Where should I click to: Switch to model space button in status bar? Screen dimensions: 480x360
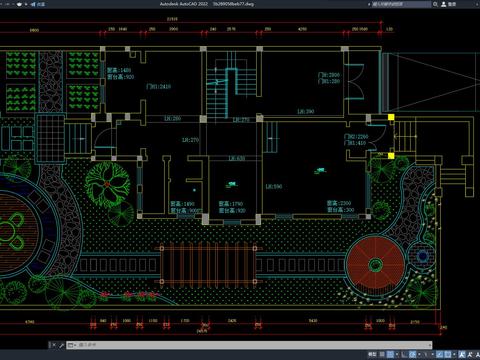372,354
